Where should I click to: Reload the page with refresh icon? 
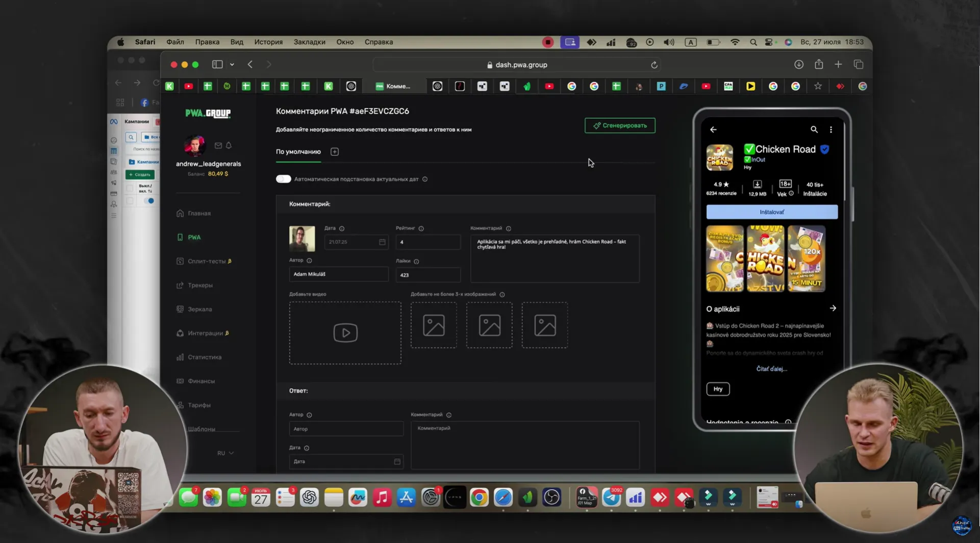click(x=654, y=65)
